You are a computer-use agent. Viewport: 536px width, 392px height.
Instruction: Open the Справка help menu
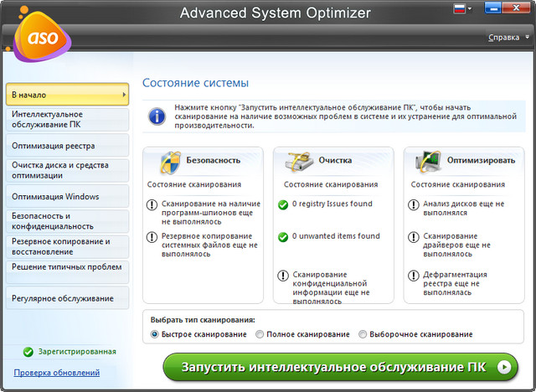tap(507, 38)
